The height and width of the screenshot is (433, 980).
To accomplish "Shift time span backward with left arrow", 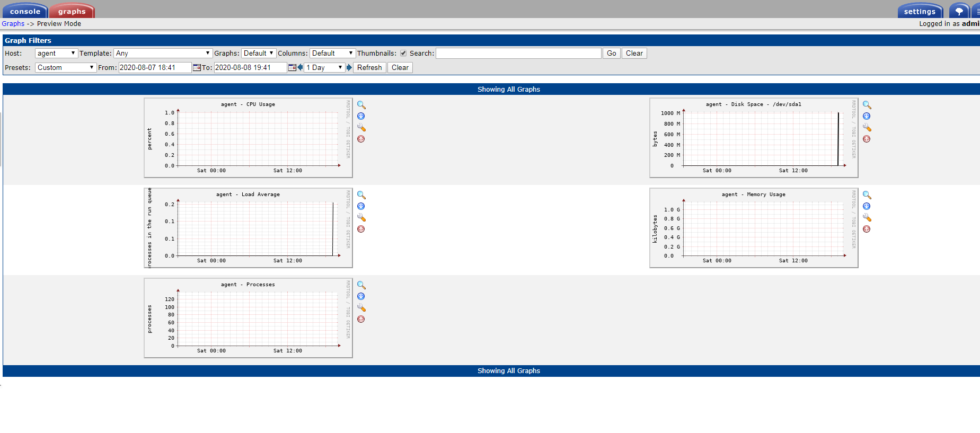I will (300, 67).
